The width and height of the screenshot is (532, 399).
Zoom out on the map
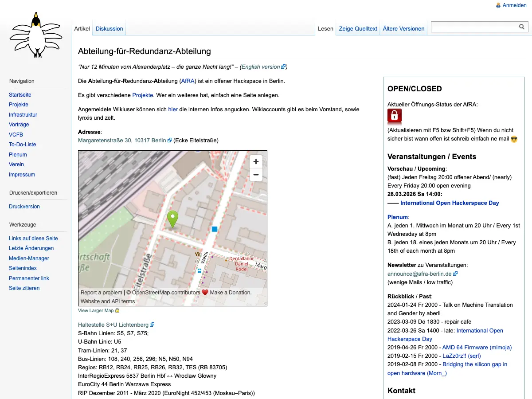(x=256, y=175)
